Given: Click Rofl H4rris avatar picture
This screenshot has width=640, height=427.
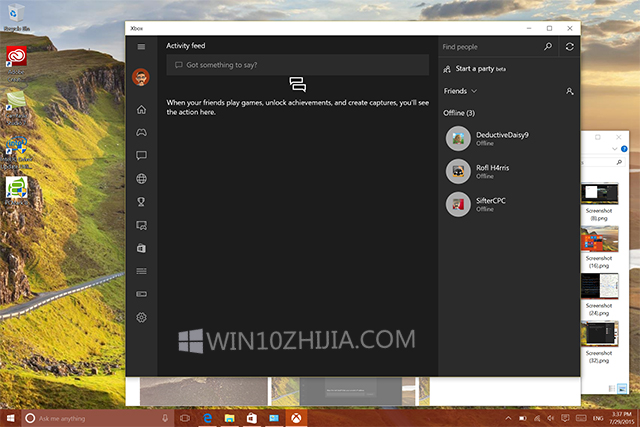Looking at the screenshot, I should pyautogui.click(x=458, y=171).
